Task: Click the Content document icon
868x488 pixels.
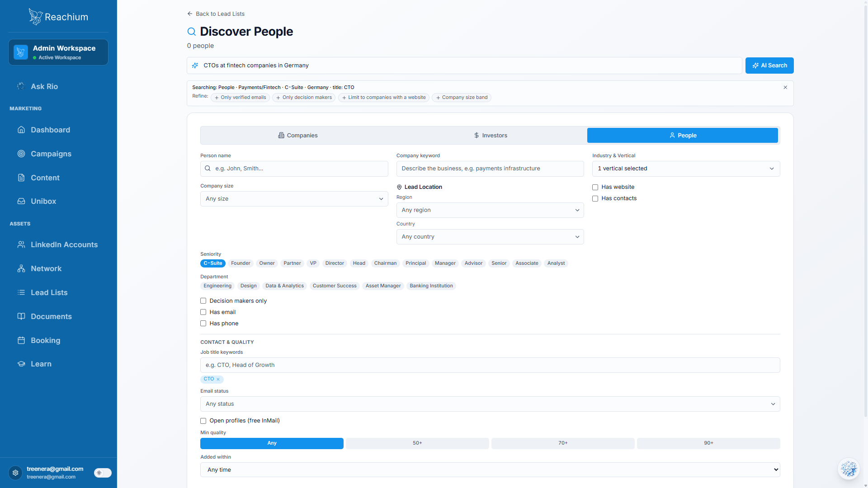Action: coord(21,178)
